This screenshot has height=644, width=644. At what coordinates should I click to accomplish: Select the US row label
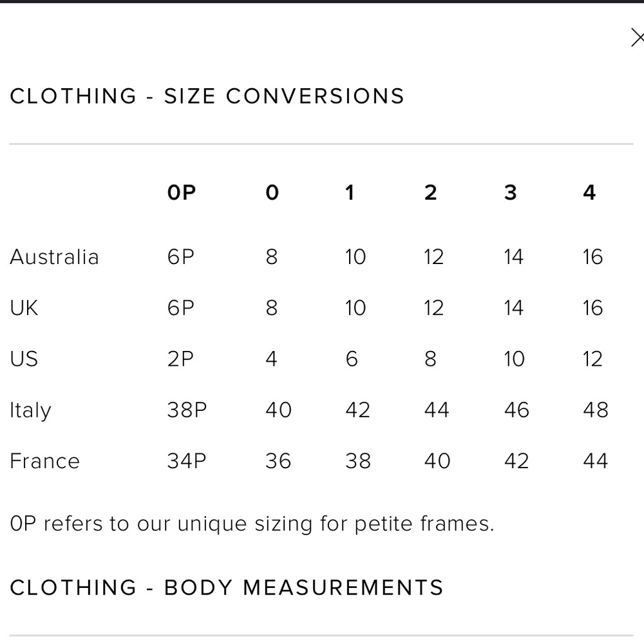[x=24, y=359]
